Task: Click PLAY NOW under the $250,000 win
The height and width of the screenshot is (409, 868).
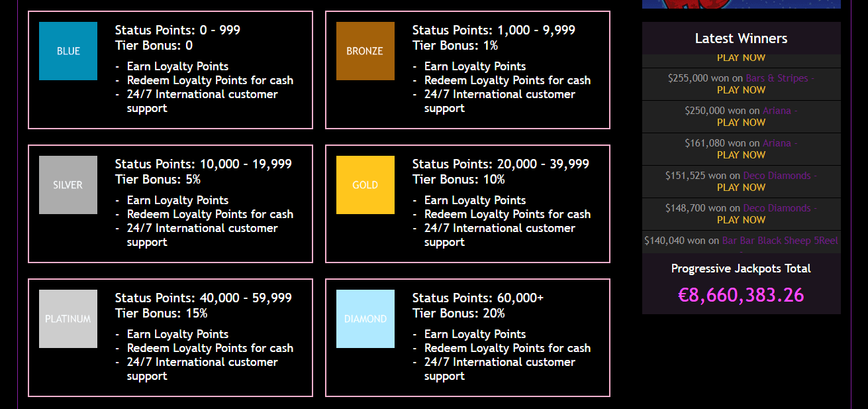Action: tap(741, 123)
